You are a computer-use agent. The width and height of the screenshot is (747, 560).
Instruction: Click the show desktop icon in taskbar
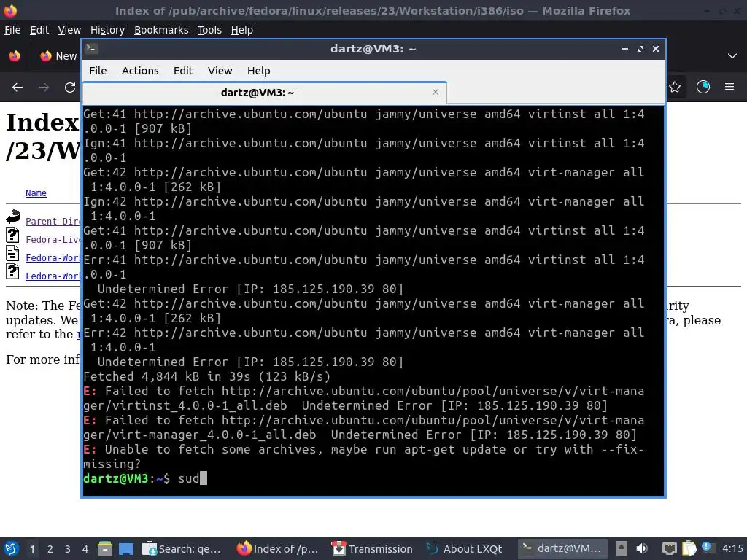(x=125, y=548)
